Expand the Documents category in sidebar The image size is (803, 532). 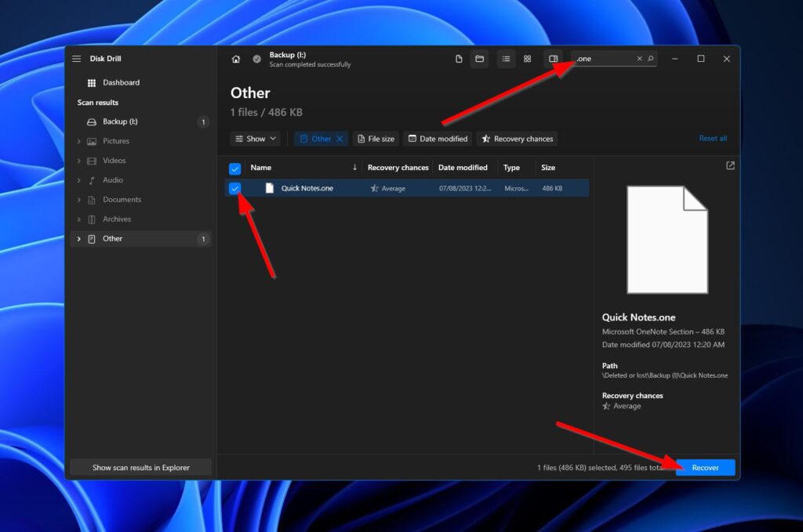pyautogui.click(x=78, y=200)
